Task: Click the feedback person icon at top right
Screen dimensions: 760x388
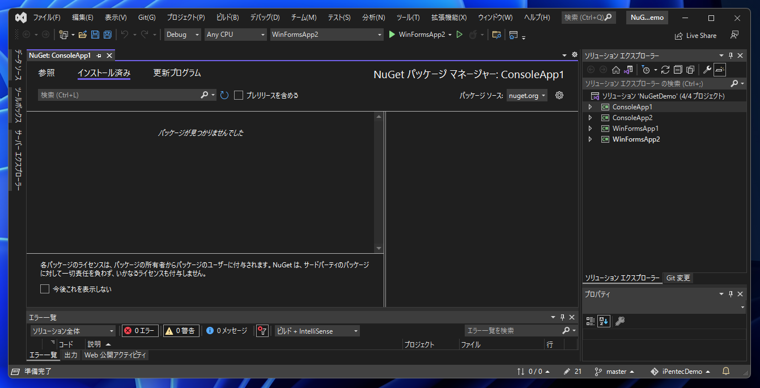Action: 735,35
